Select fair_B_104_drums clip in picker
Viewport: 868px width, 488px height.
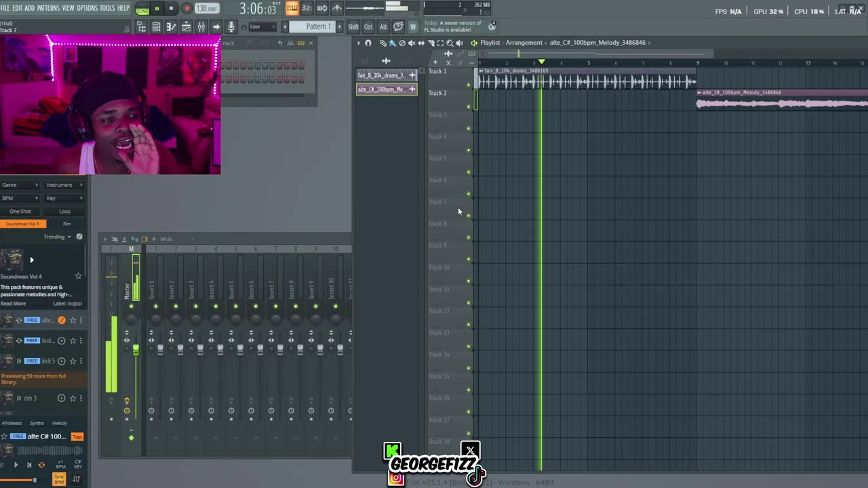tap(387, 75)
